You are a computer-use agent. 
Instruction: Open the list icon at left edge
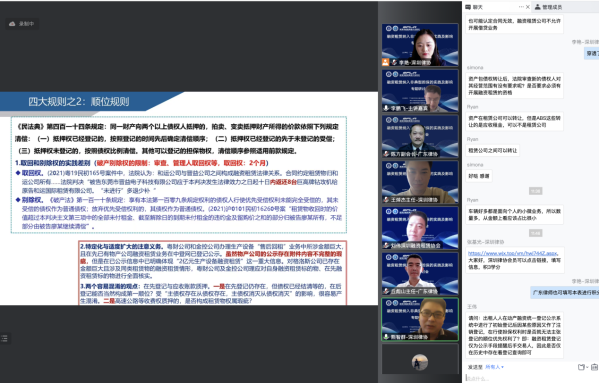(x=4, y=338)
